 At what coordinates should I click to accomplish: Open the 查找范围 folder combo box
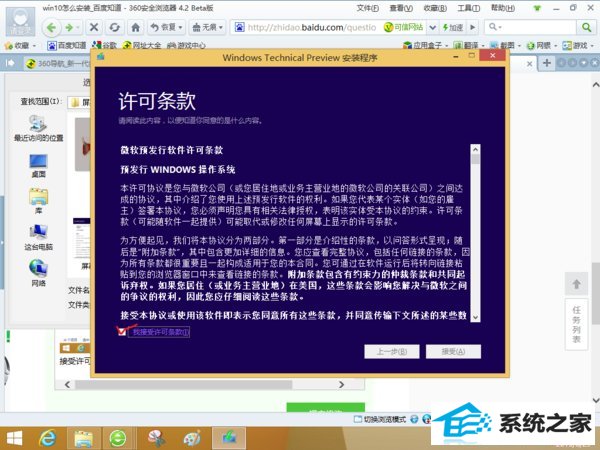tap(80, 102)
